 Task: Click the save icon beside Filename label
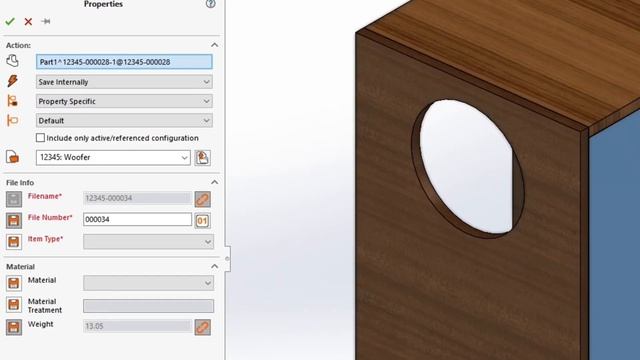14,199
